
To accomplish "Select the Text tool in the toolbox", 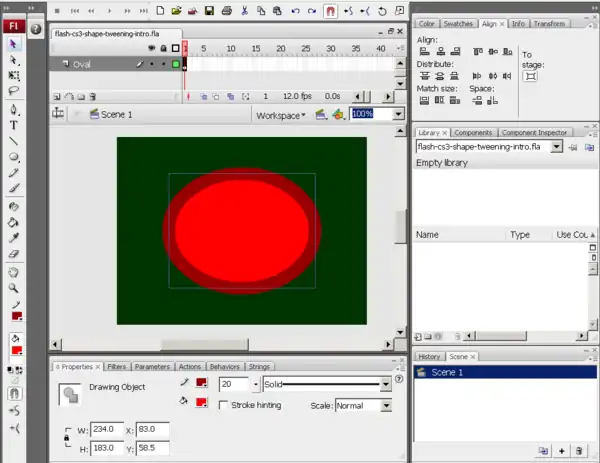I will (x=14, y=126).
